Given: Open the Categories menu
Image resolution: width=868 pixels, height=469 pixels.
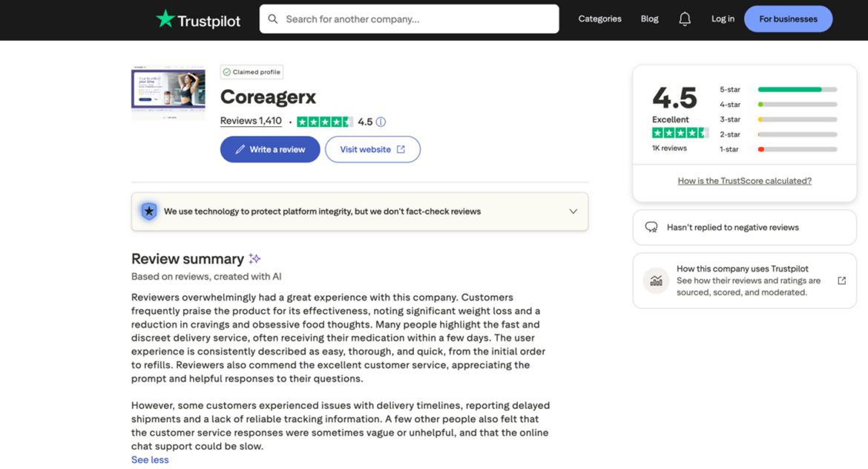Looking at the screenshot, I should pyautogui.click(x=599, y=19).
